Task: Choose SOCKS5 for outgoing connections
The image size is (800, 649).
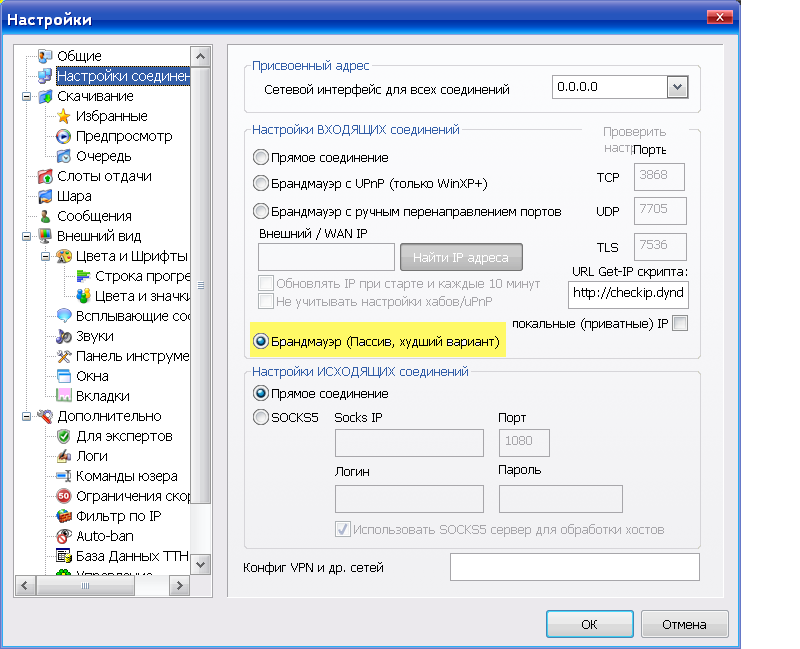Action: (x=261, y=417)
